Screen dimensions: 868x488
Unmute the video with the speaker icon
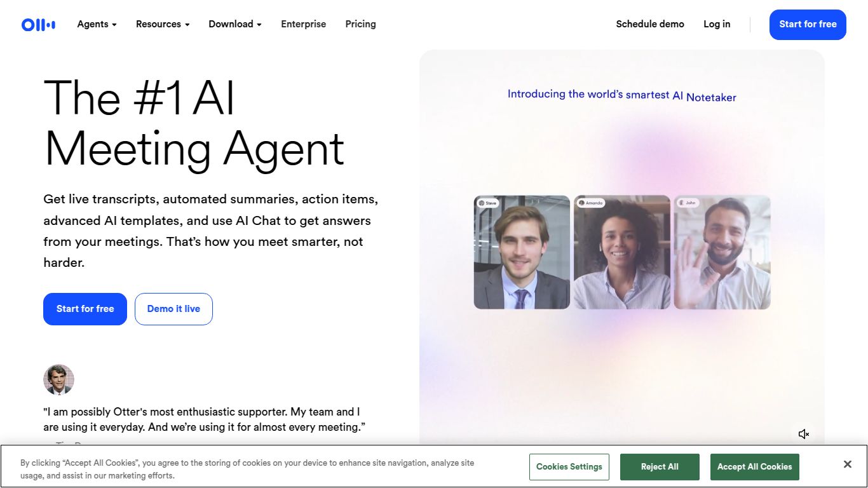(803, 434)
